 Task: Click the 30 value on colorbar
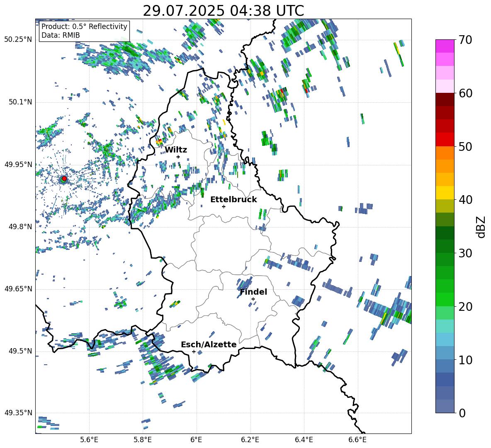(465, 253)
